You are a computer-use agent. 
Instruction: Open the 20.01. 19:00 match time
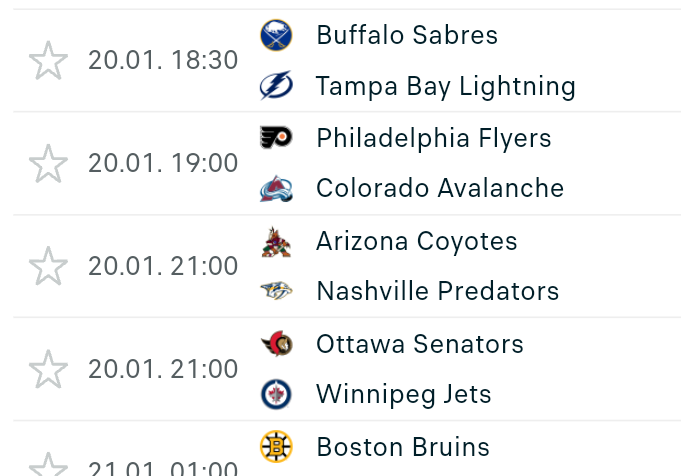(x=163, y=163)
